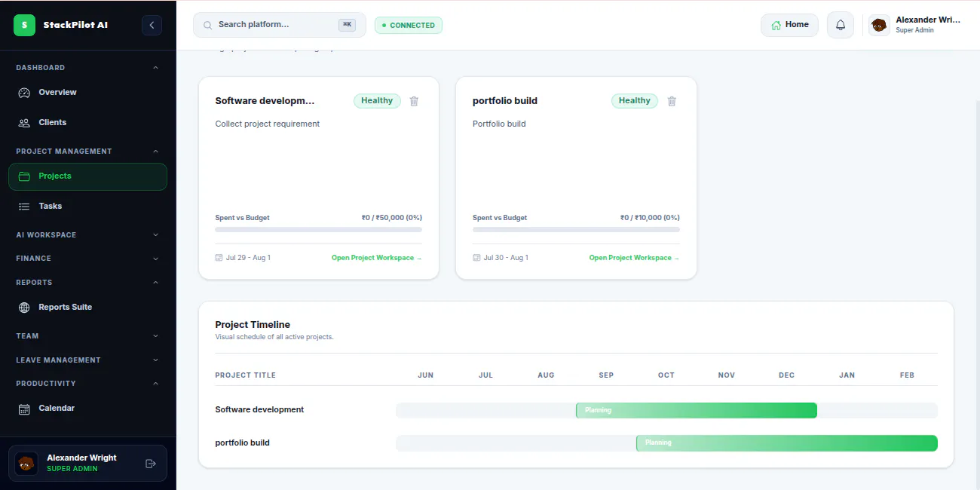Collapse the REPORTS section
The width and height of the screenshot is (980, 490).
(x=156, y=283)
